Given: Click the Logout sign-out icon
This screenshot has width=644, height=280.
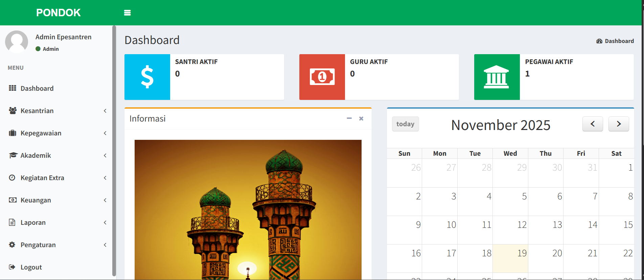Looking at the screenshot, I should point(12,267).
